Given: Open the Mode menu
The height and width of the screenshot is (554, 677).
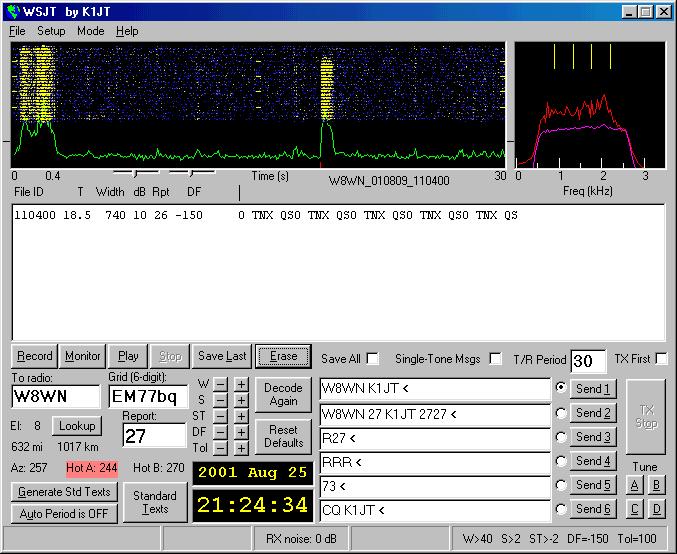Looking at the screenshot, I should pyautogui.click(x=90, y=31).
